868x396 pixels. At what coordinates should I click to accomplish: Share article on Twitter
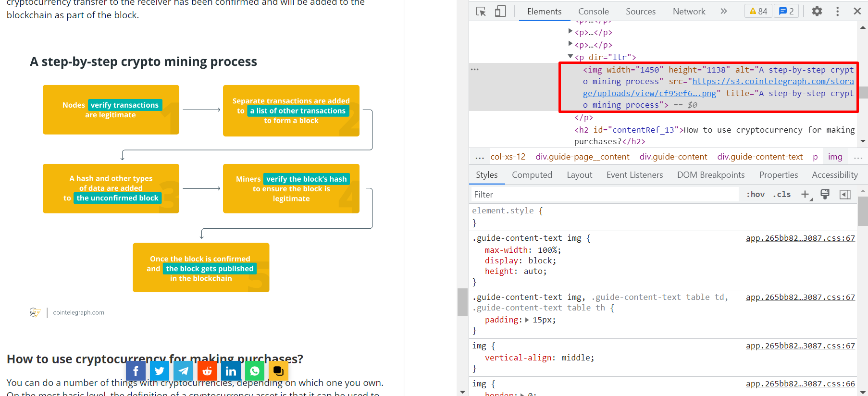point(160,371)
